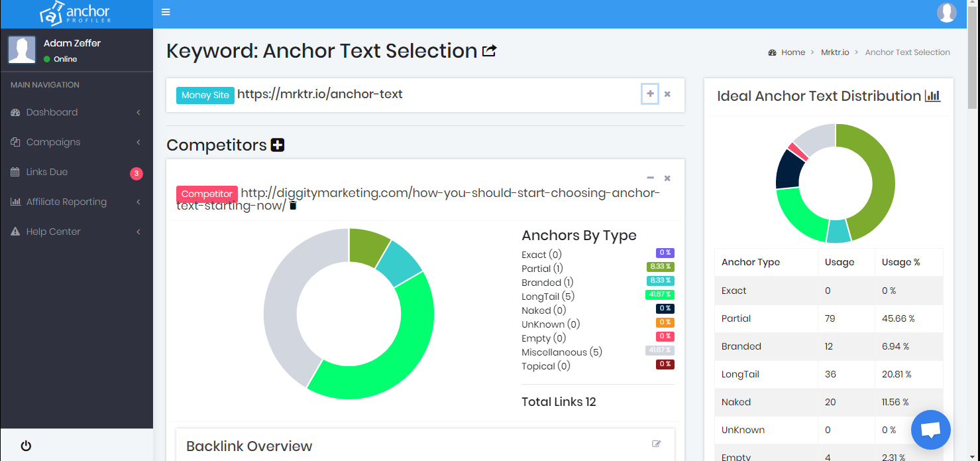
Task: Open the Links Due menu item
Action: pyautogui.click(x=48, y=171)
